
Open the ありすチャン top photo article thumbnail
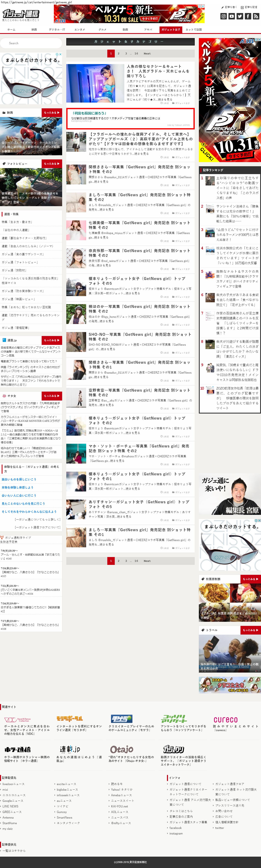(76, 509)
